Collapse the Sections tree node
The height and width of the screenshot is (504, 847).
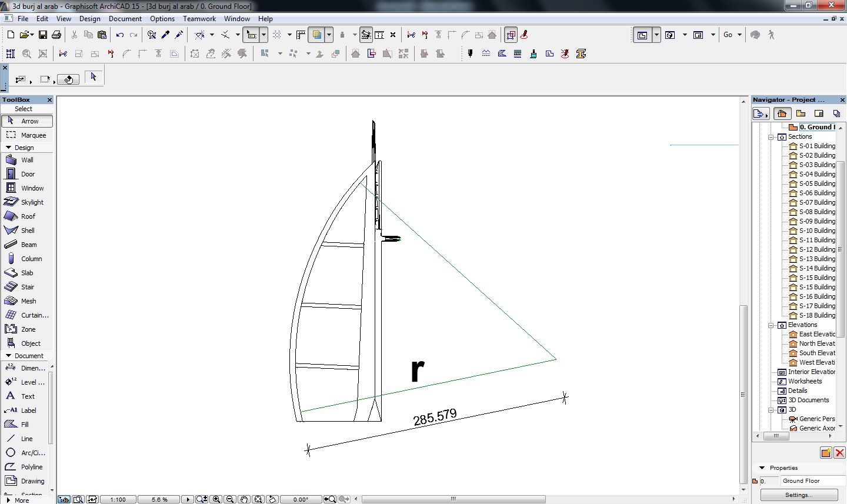coord(771,136)
